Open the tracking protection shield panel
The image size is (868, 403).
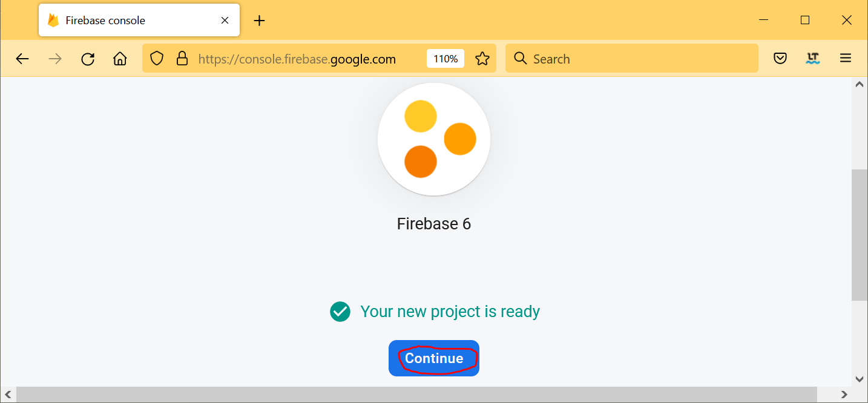157,59
